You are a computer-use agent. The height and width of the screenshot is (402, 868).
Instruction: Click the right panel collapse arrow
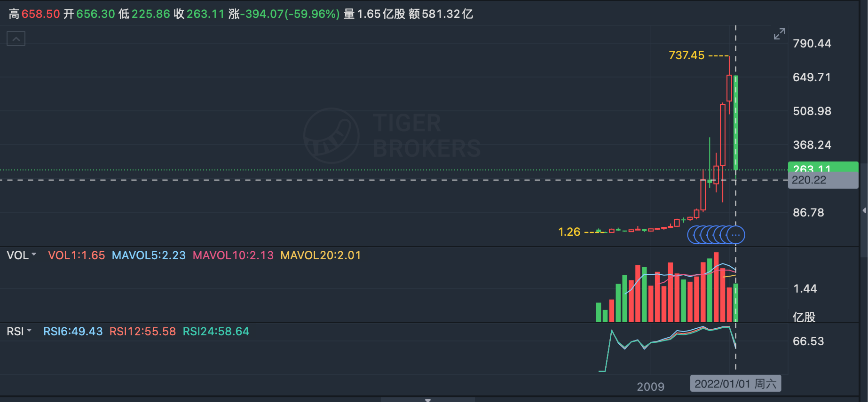click(864, 210)
